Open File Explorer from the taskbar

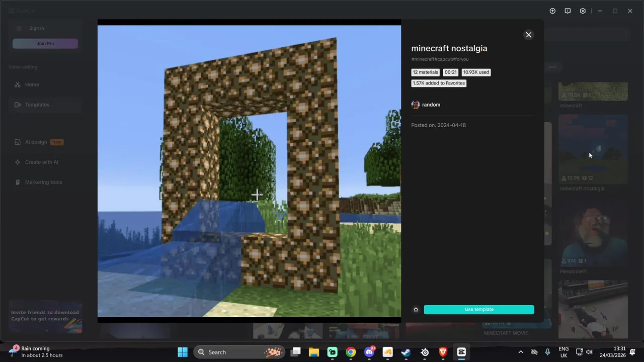314,352
